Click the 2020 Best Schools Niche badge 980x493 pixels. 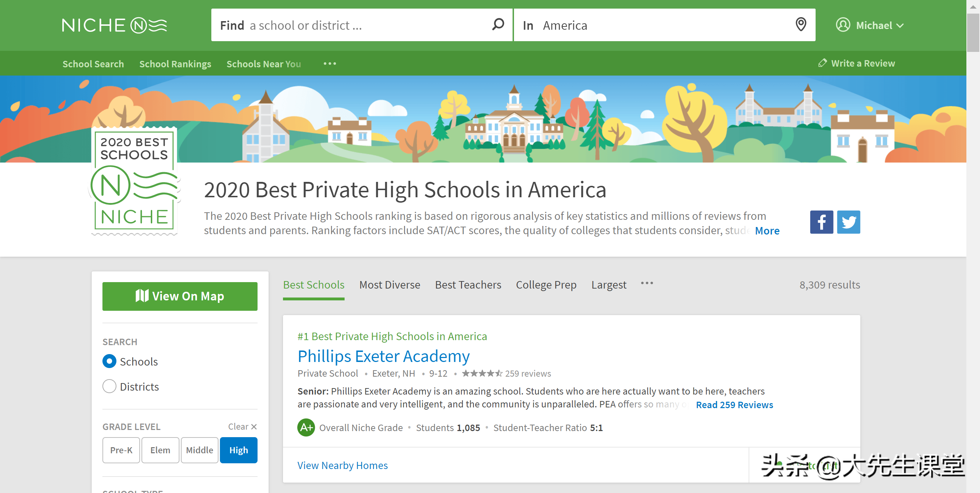pos(134,181)
